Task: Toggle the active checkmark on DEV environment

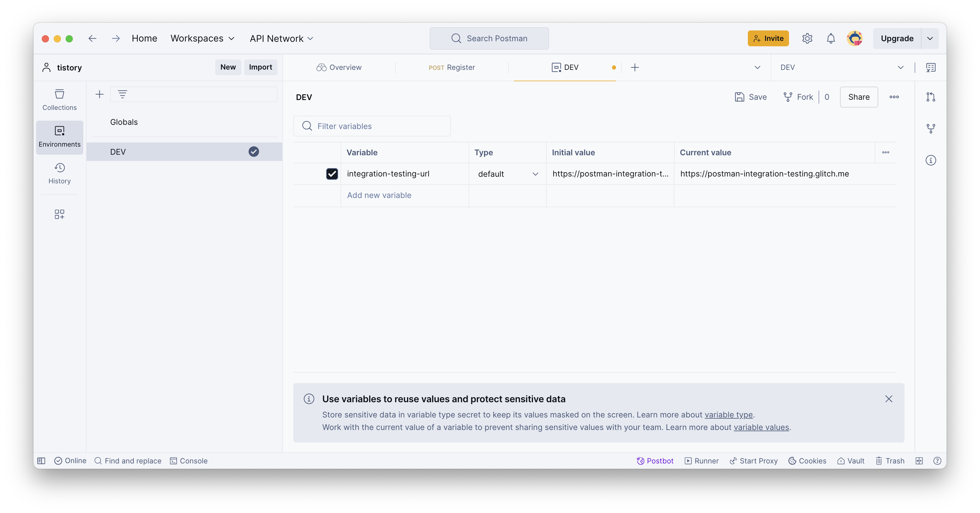Action: click(x=254, y=152)
